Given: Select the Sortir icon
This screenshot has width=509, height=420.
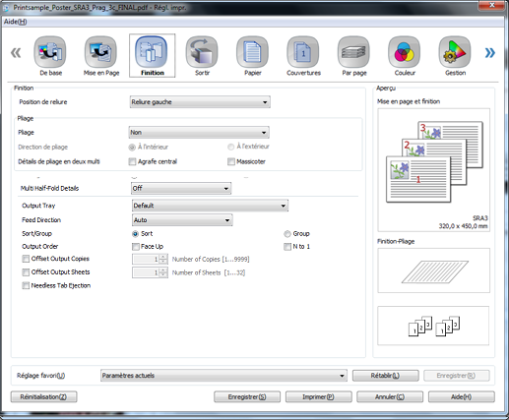Looking at the screenshot, I should pyautogui.click(x=202, y=52).
